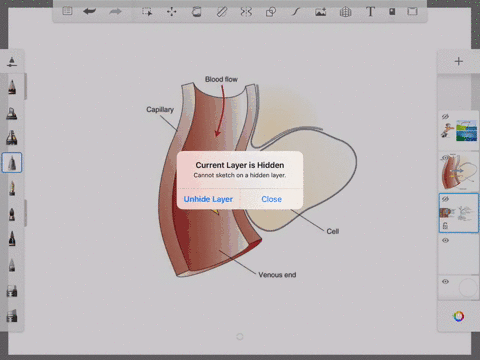Click Unhide Layer in the dialog

[208, 199]
